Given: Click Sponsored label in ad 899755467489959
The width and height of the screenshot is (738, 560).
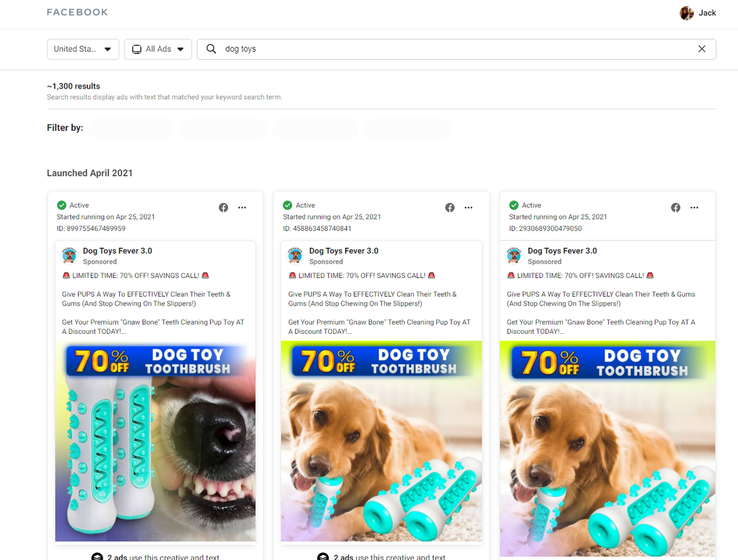Looking at the screenshot, I should (x=100, y=262).
